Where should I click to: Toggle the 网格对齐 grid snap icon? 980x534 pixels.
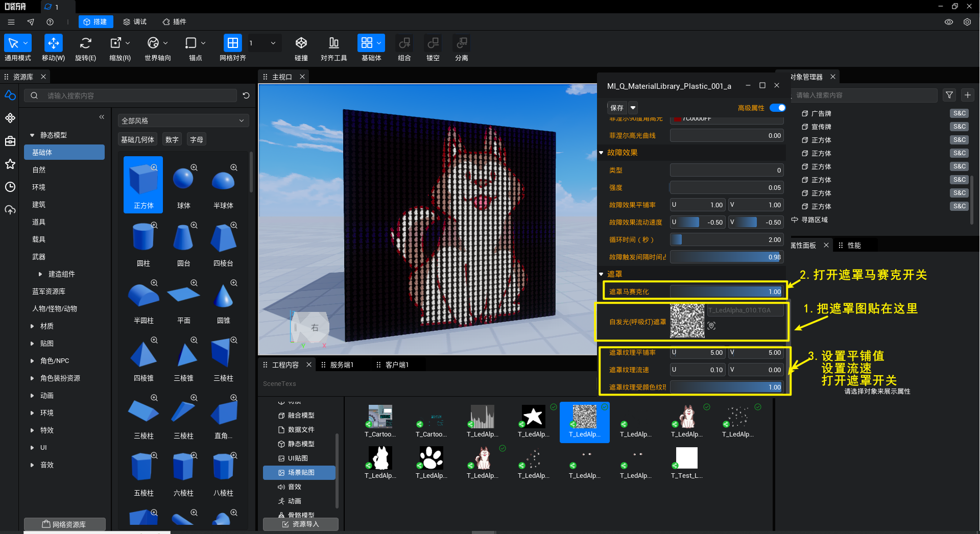(x=232, y=43)
